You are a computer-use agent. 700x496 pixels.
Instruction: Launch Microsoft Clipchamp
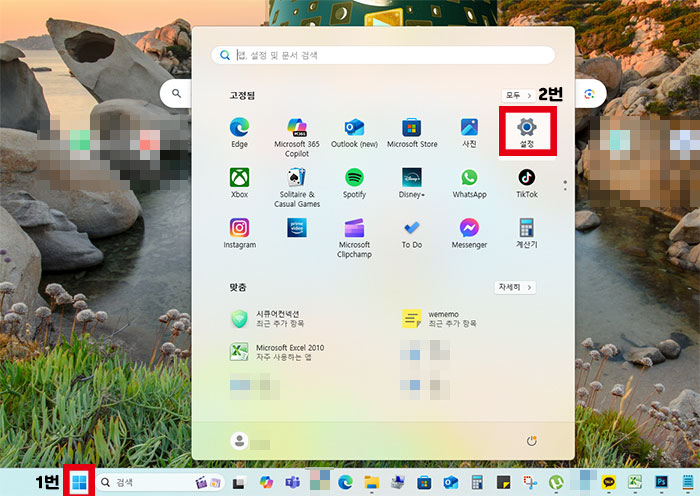[354, 238]
